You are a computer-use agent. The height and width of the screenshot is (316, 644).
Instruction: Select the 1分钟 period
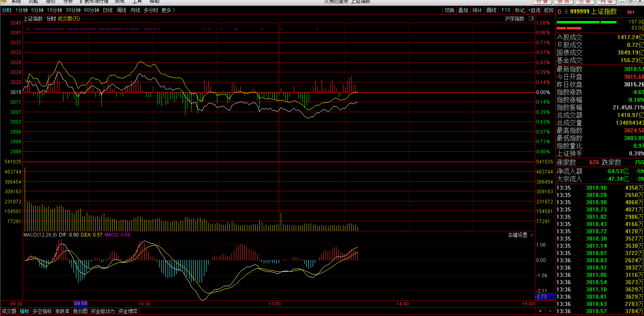click(x=21, y=10)
